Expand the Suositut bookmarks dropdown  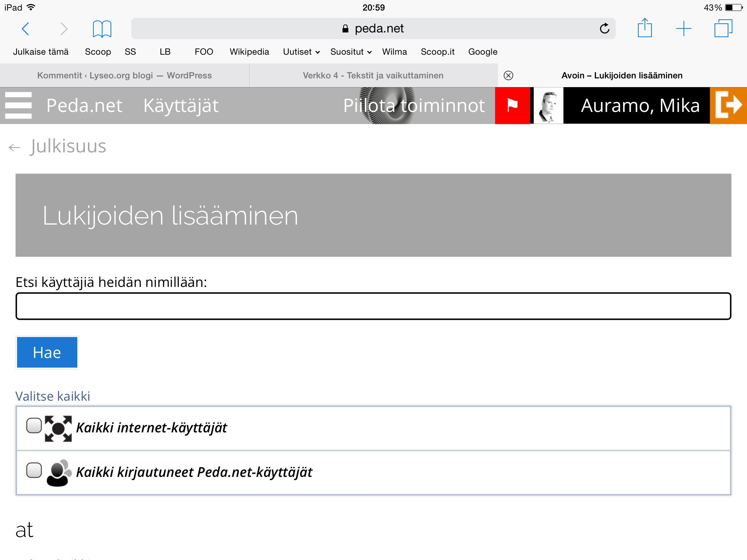[x=351, y=52]
